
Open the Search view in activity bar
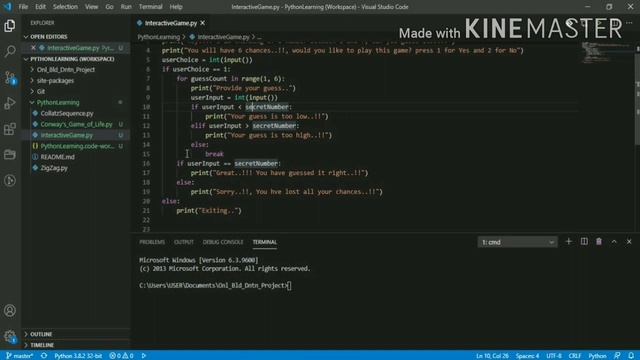[x=10, y=51]
